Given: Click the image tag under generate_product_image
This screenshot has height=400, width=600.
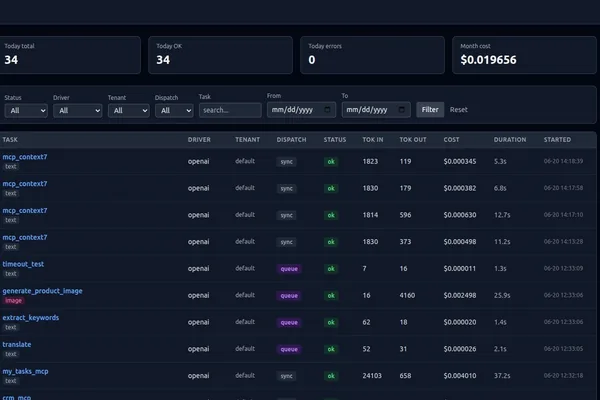Looking at the screenshot, I should pos(13,300).
